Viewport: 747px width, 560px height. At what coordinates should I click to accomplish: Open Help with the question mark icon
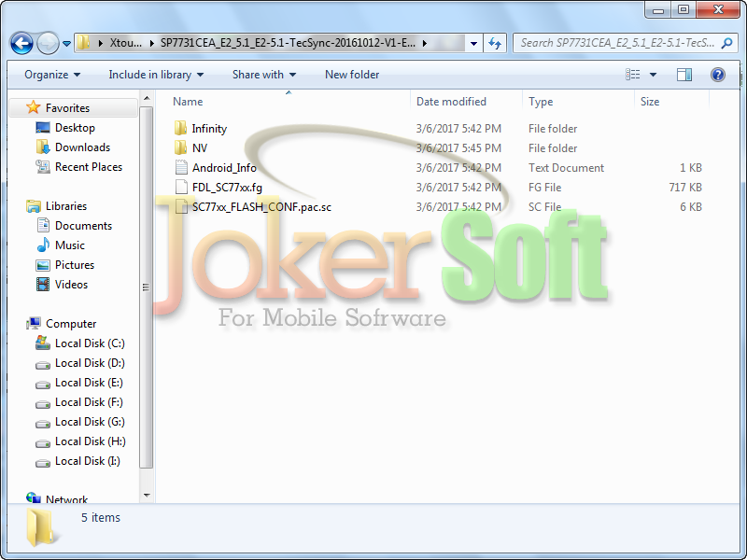717,75
